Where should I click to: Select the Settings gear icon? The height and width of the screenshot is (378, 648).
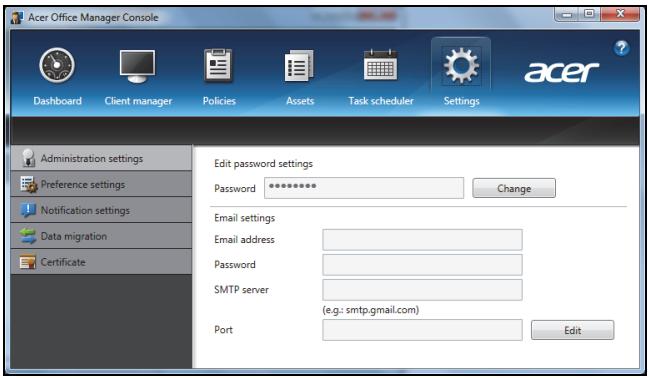click(461, 65)
